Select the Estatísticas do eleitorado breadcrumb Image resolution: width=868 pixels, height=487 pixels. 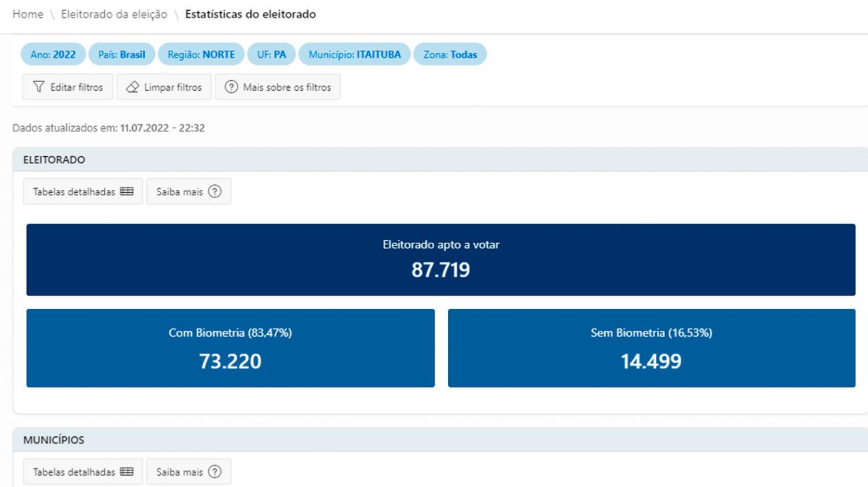250,14
